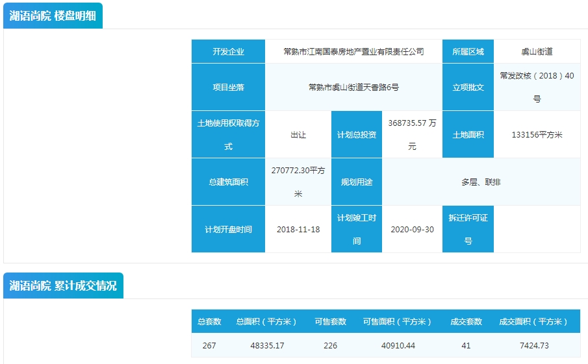Image resolution: width=588 pixels, height=364 pixels.
Task: Click the 立项批文 label cell
Action: click(x=468, y=87)
